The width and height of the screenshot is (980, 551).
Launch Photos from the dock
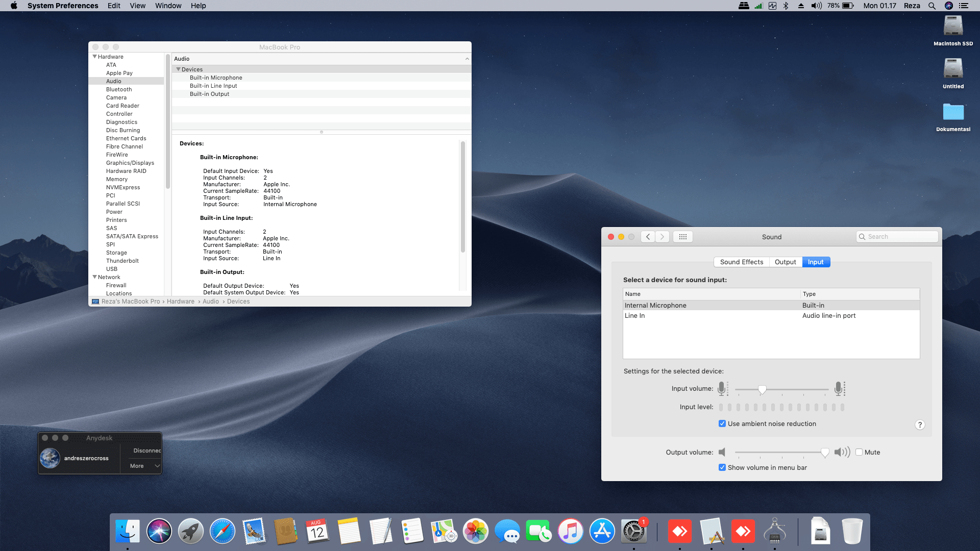click(476, 532)
